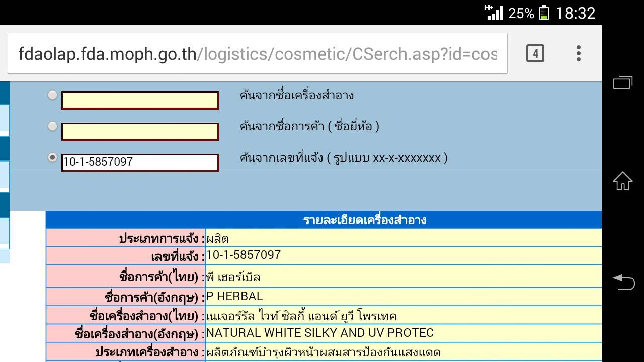This screenshot has width=644, height=362.
Task: Select radio for search by notification number
Action: point(52,157)
